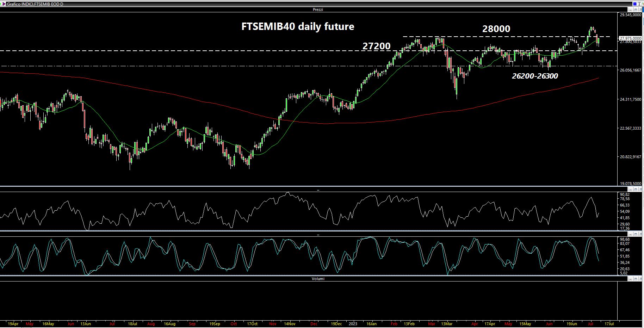Minimize the Prezzi price pane
Screen dimensions: 644x328
coord(630,10)
